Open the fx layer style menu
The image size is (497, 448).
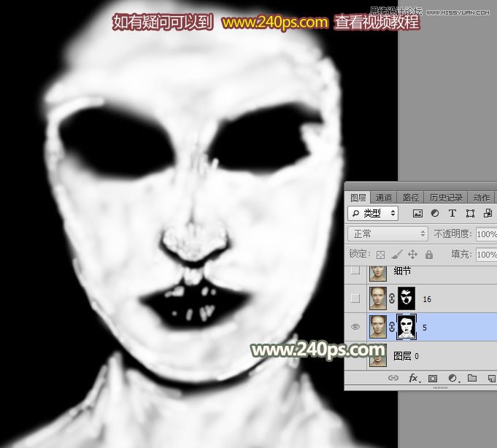click(414, 378)
